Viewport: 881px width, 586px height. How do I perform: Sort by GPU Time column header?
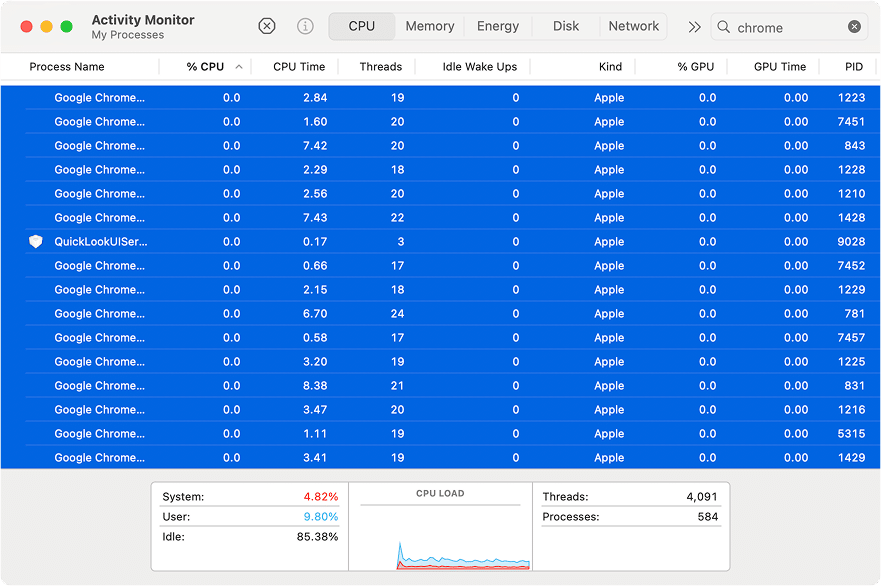coord(780,67)
